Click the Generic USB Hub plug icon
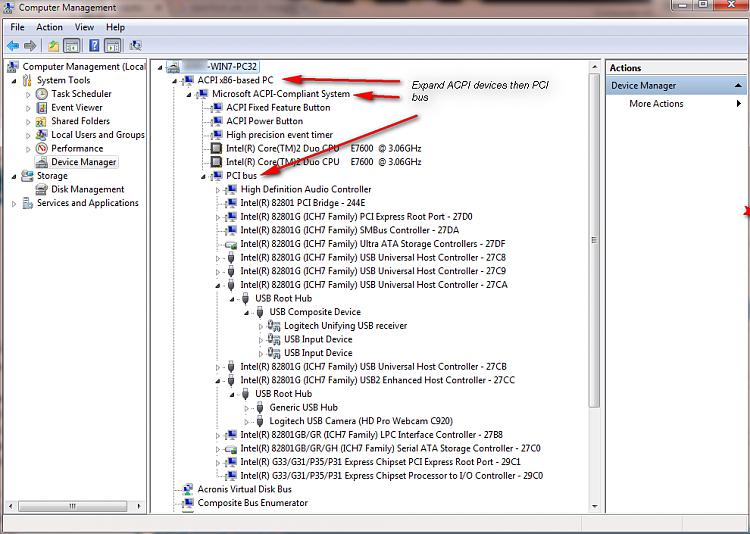Viewport: 750px width, 534px height. (260, 408)
